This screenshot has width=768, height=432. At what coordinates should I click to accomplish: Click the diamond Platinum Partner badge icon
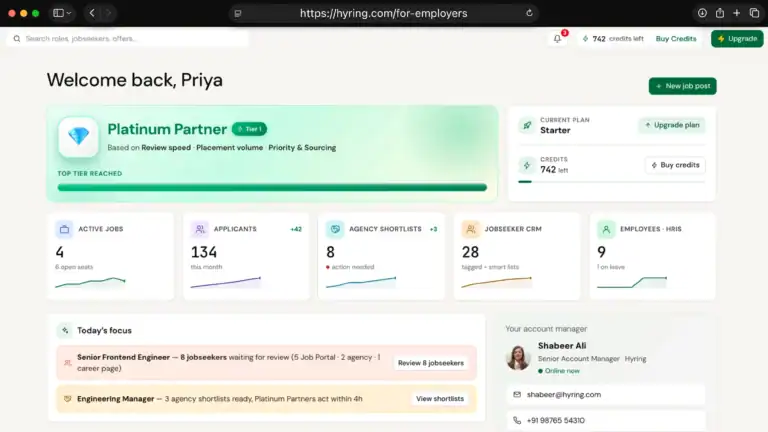coord(78,137)
